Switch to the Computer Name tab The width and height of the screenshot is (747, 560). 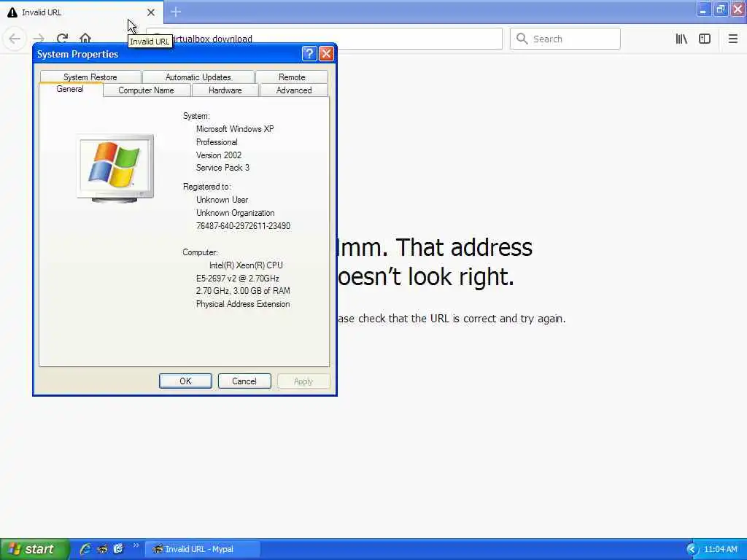click(x=146, y=90)
